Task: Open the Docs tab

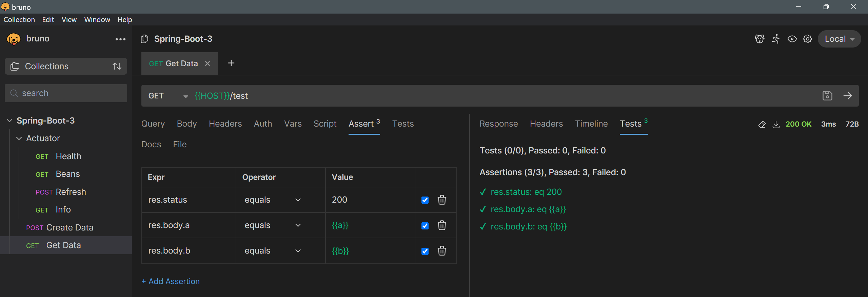Action: tap(151, 144)
